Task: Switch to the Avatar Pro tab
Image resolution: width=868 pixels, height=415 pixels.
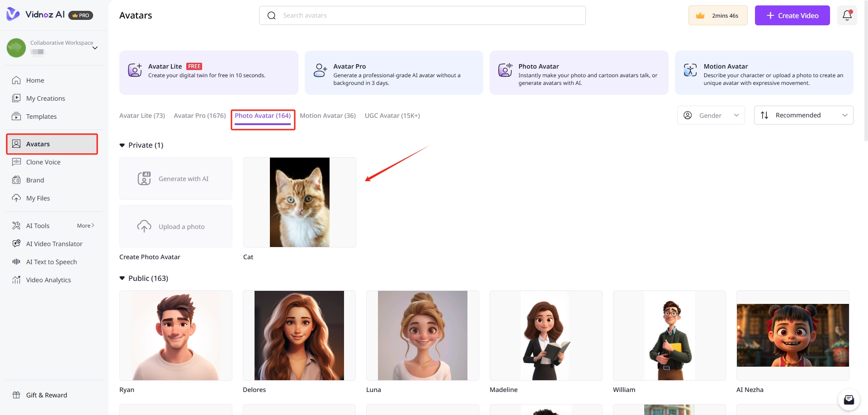Action: coord(199,116)
